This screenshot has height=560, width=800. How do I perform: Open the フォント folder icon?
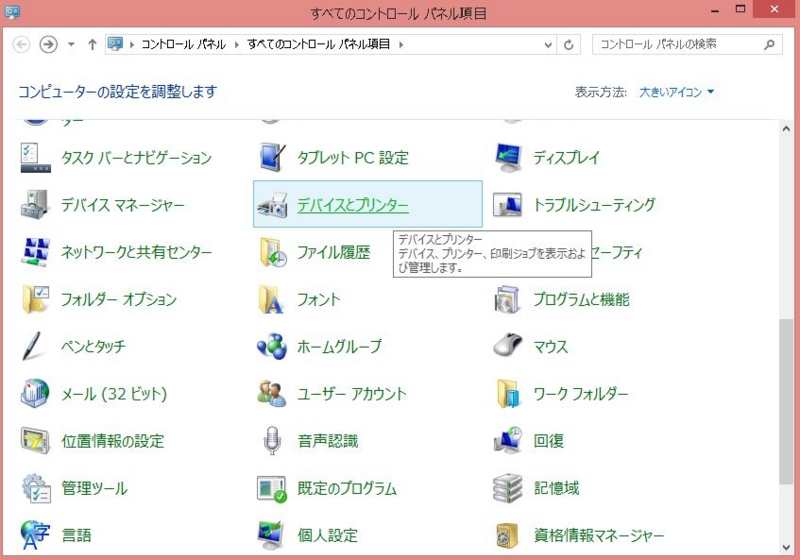tap(271, 299)
